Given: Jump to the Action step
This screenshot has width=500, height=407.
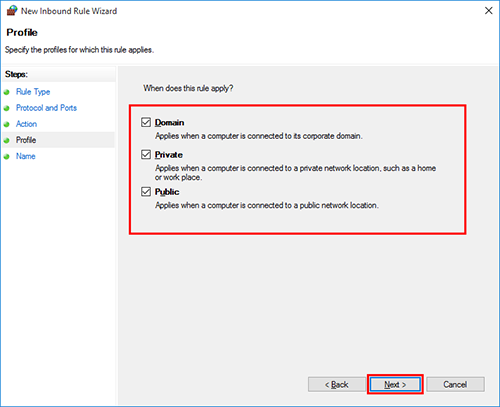Looking at the screenshot, I should coord(26,124).
